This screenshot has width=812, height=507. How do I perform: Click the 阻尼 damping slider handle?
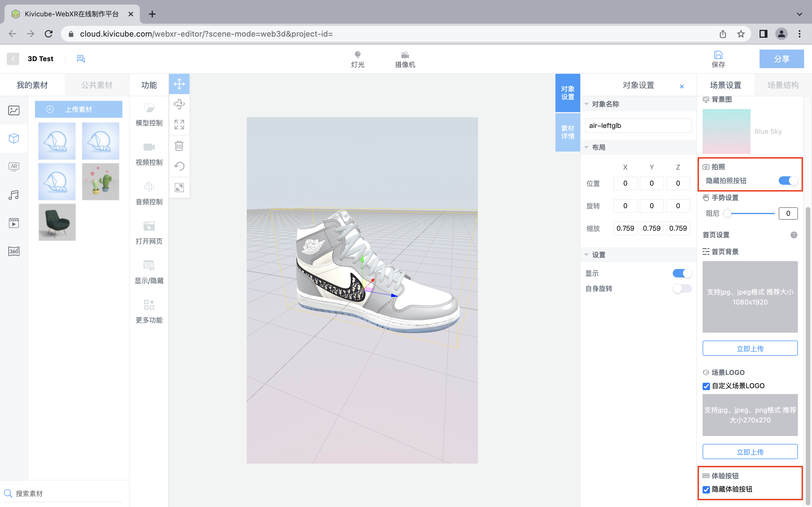pyautogui.click(x=727, y=214)
